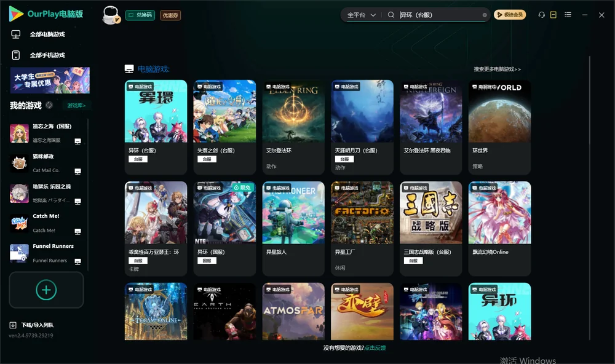Screen dimensions: 615x364
Task: Open the 异星旅人 Astroneer card
Action: 293,229
